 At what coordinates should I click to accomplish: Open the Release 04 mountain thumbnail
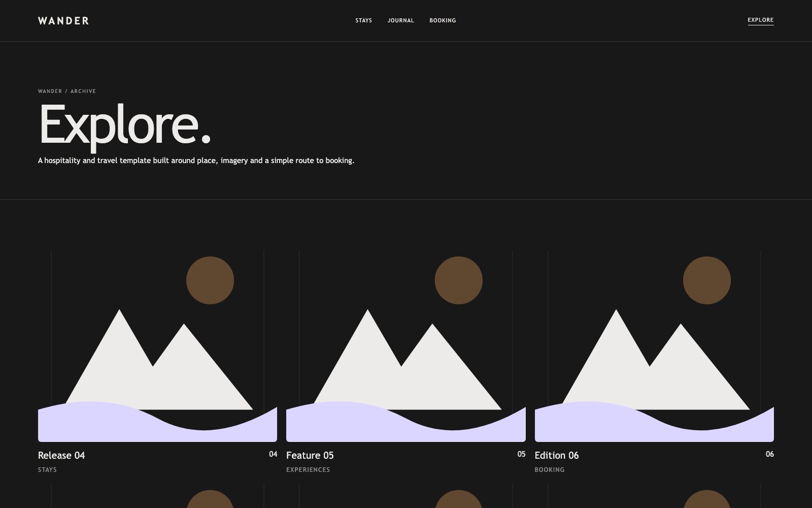[x=157, y=346]
